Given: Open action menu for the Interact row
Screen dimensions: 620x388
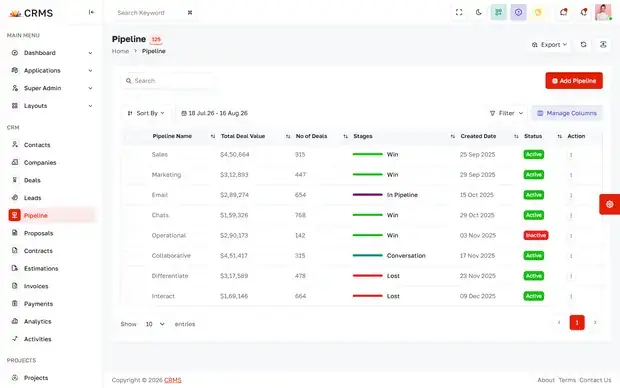Looking at the screenshot, I should point(571,296).
